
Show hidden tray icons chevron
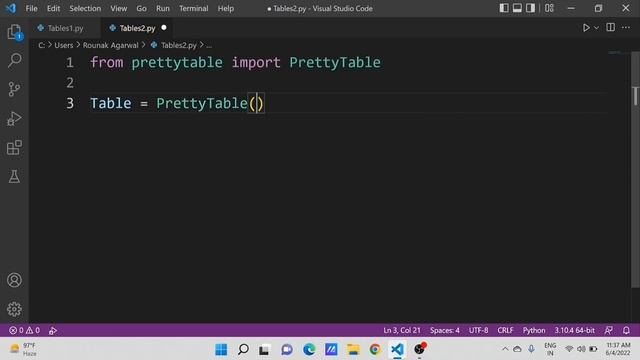[505, 349]
